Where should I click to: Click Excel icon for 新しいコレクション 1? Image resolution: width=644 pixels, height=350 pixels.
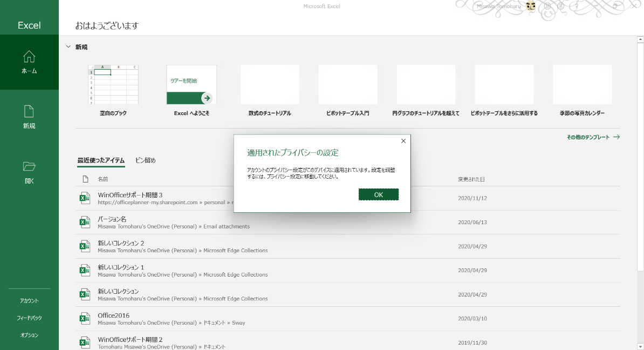(x=85, y=270)
